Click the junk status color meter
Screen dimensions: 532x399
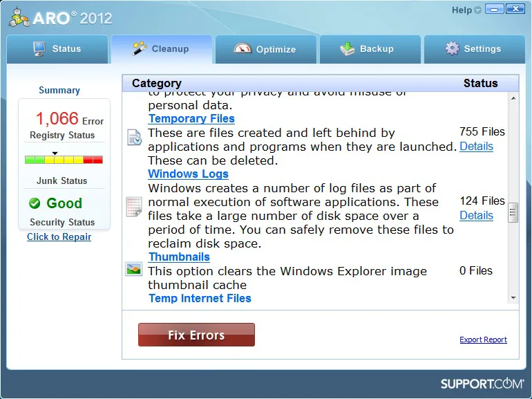tap(64, 160)
